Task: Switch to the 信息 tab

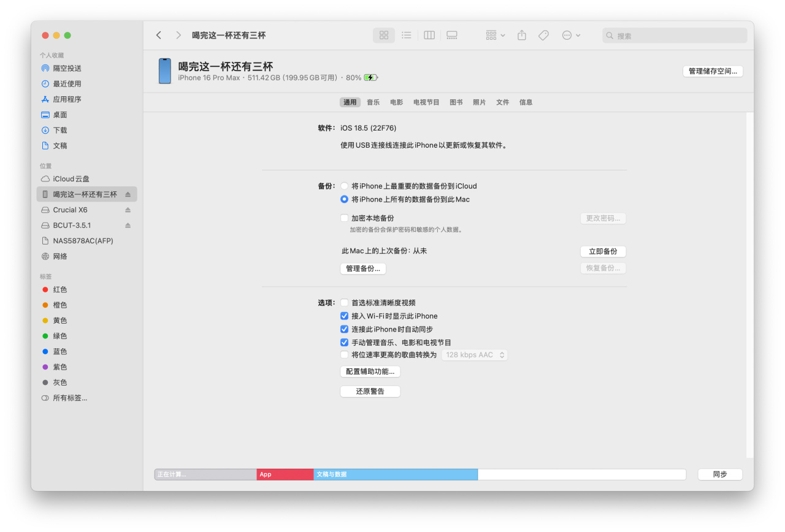Action: (526, 102)
